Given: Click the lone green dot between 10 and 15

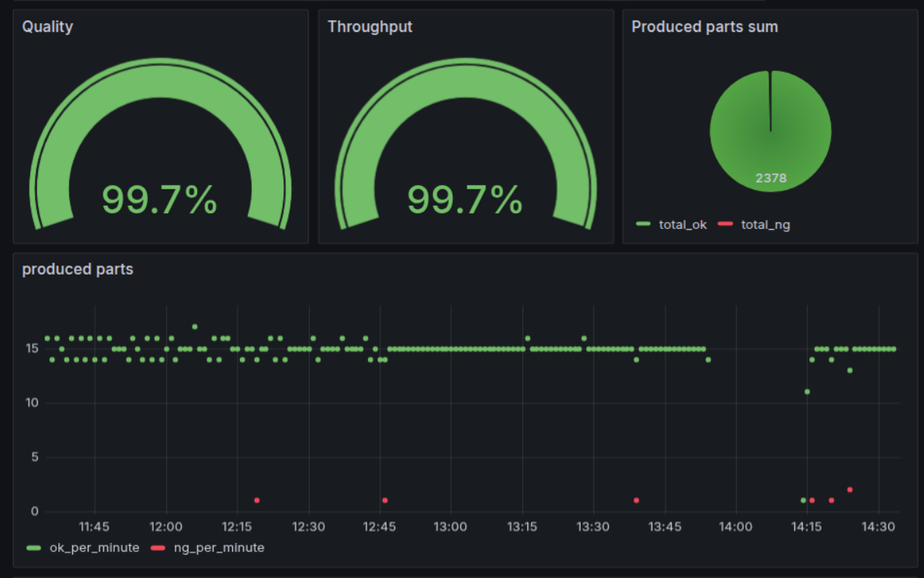Looking at the screenshot, I should (x=808, y=392).
